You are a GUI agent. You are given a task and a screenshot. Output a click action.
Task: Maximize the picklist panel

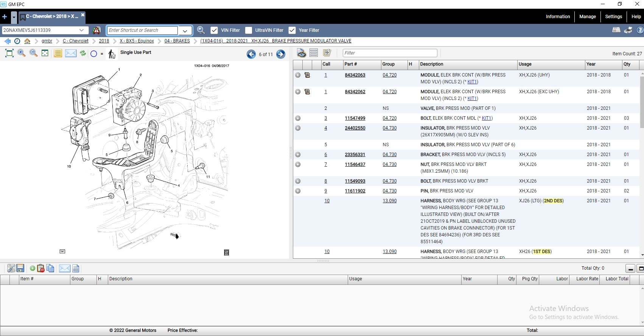[x=641, y=269]
